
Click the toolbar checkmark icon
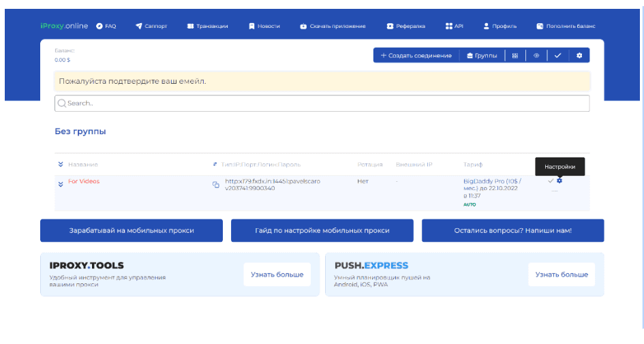[557, 55]
